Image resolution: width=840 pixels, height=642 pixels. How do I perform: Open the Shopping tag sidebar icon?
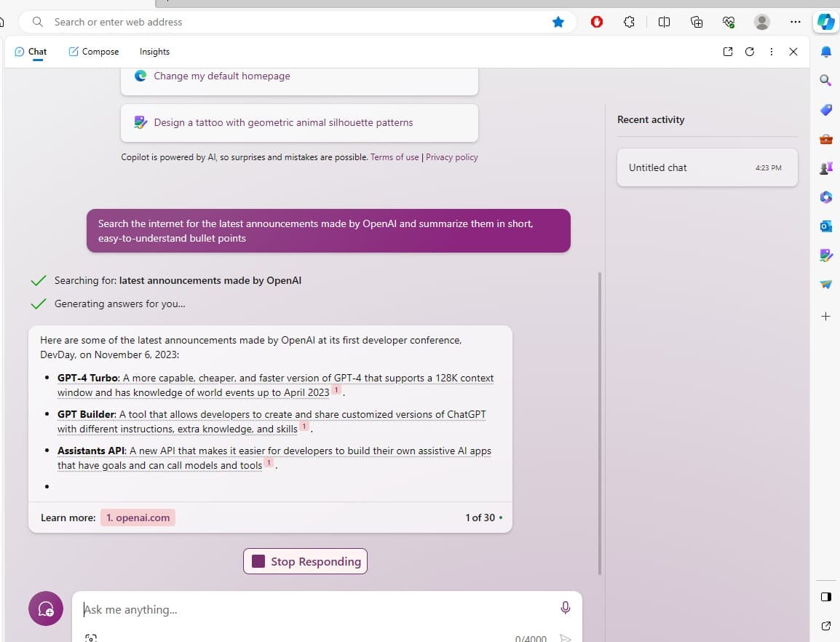[x=825, y=110]
